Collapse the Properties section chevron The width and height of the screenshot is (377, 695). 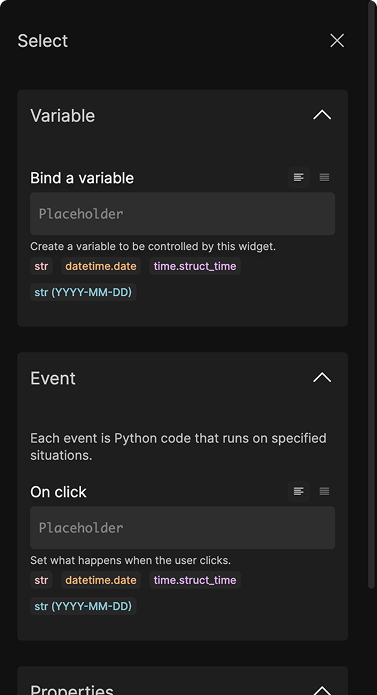(322, 690)
